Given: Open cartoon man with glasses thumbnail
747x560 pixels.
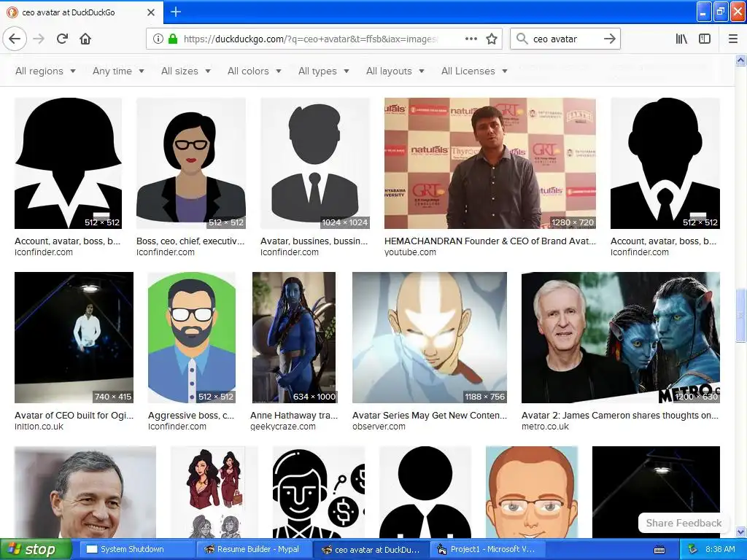Looking at the screenshot, I should (532, 492).
